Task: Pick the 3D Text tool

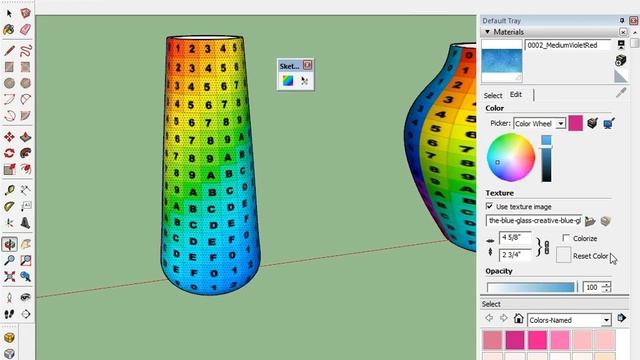Action: click(x=25, y=223)
